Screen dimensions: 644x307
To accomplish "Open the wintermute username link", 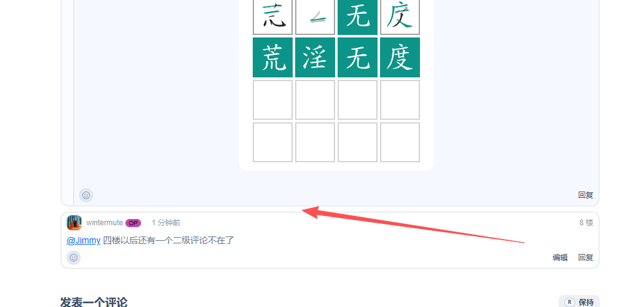I will click(x=104, y=223).
